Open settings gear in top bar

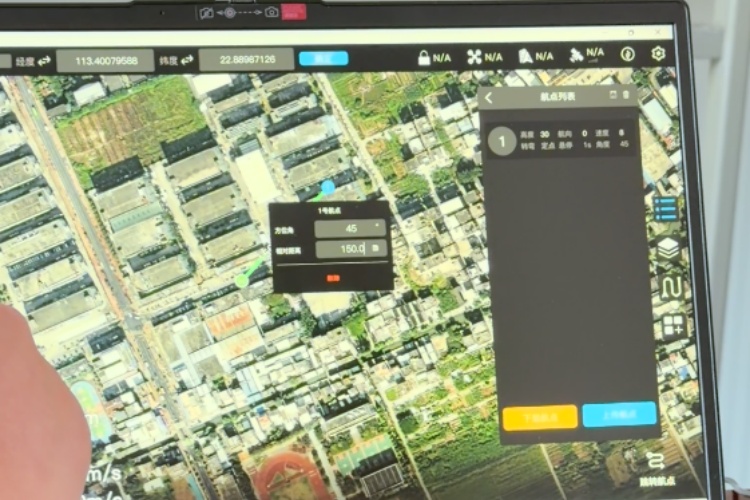point(659,54)
